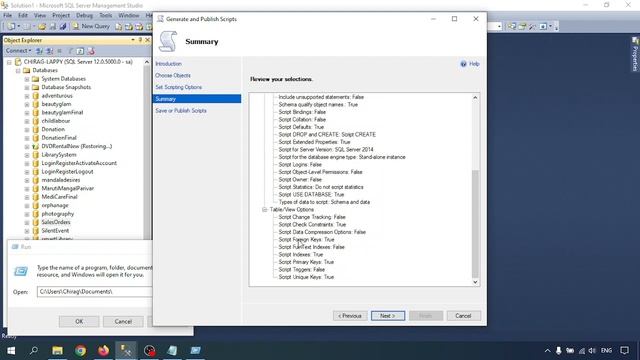Screen dimensions: 640x360
Task: Expand the adventurous database node
Action: (x=27, y=96)
